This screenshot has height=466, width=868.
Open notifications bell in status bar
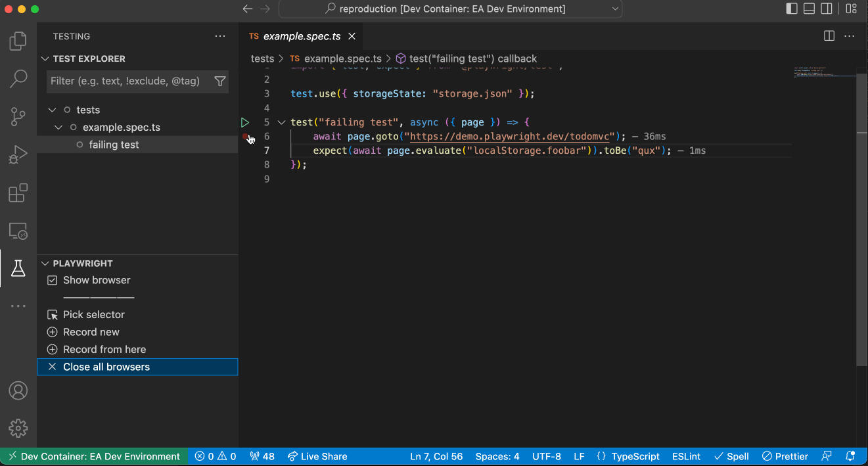(x=850, y=456)
